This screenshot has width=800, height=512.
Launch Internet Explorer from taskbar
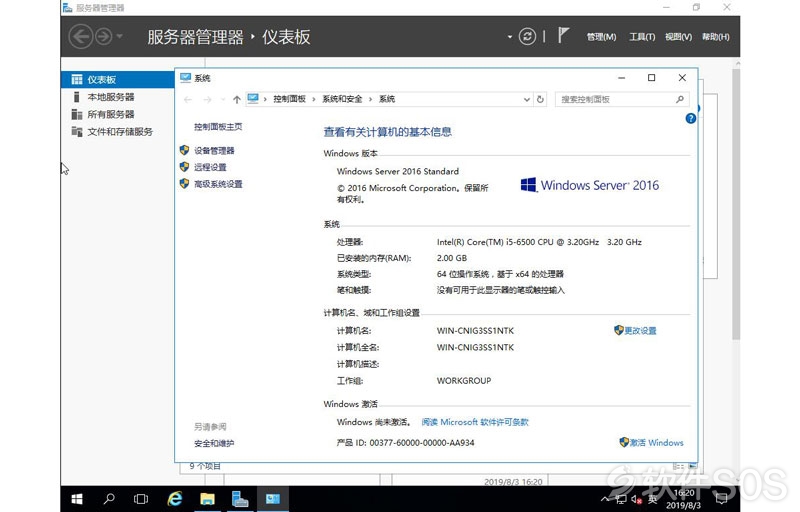pyautogui.click(x=174, y=499)
